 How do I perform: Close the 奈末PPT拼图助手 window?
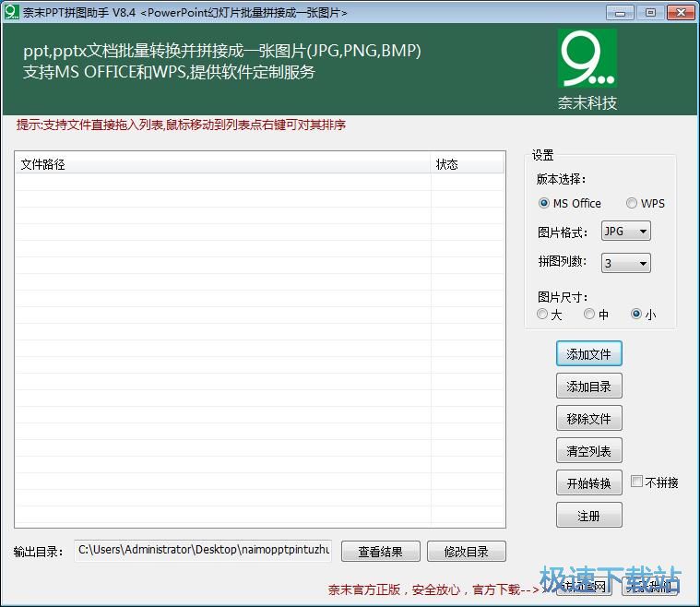[x=681, y=13]
